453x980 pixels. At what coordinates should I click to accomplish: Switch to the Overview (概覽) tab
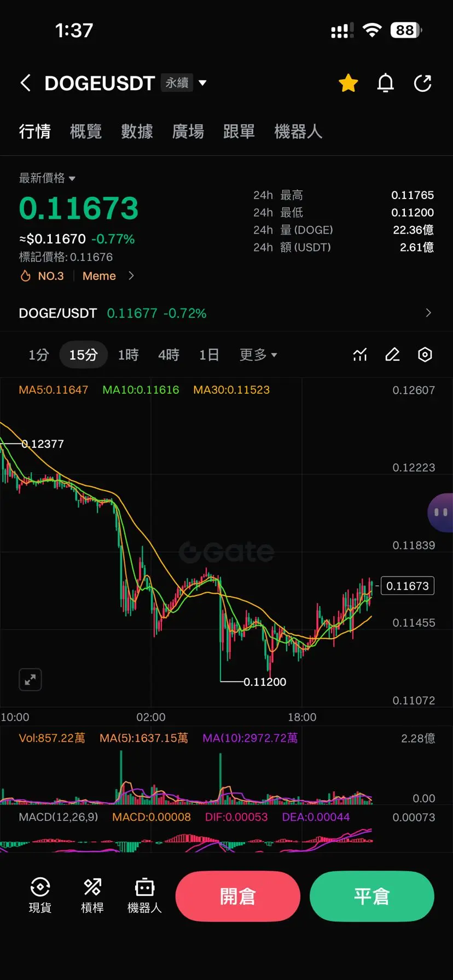point(86,131)
